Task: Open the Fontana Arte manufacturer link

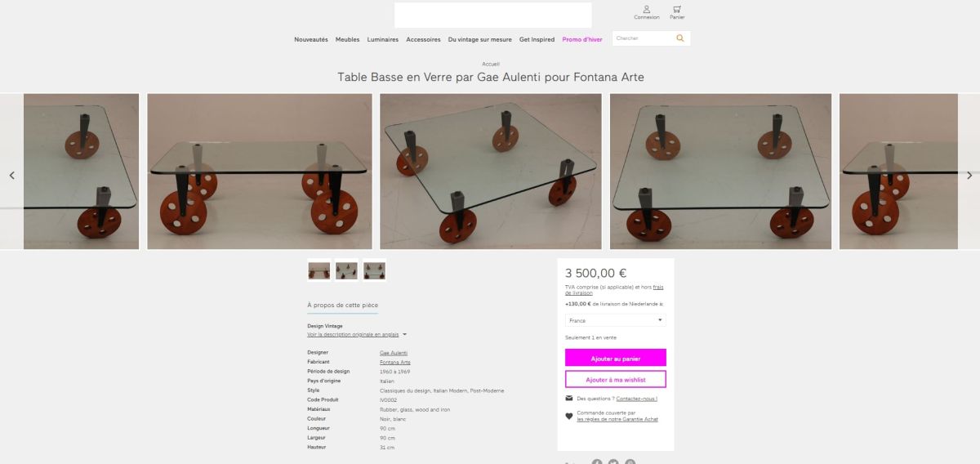Action: click(x=395, y=362)
